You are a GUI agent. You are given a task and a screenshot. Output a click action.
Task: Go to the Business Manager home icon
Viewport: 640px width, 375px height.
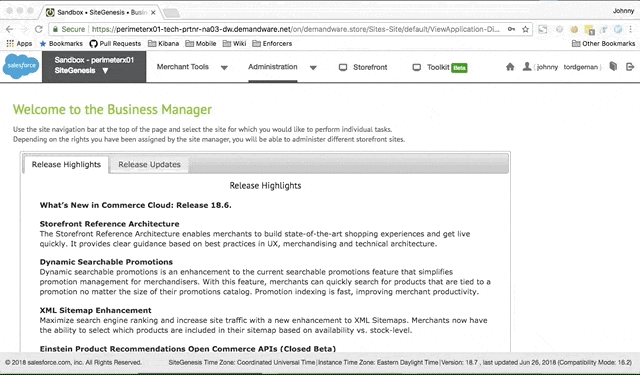[510, 67]
